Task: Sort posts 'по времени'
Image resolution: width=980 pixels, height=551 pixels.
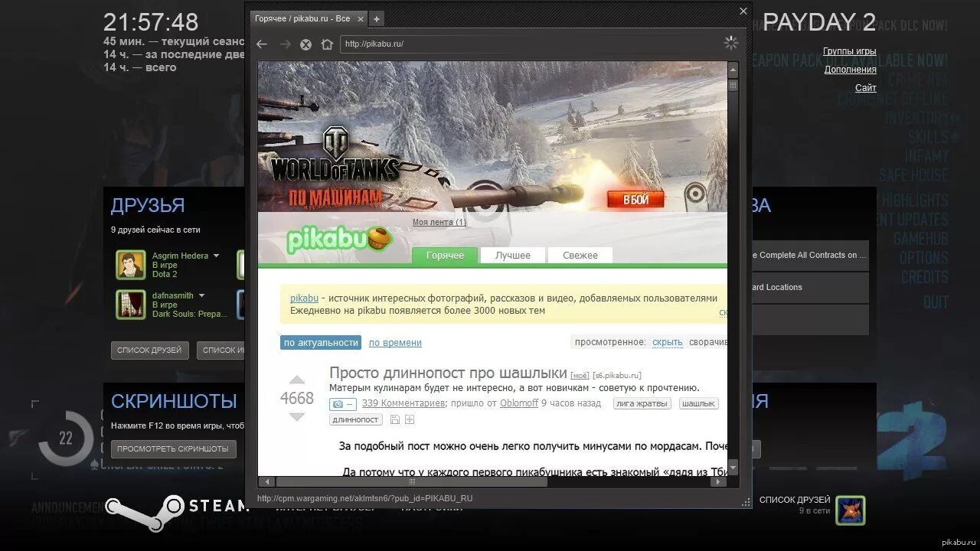Action: [395, 343]
